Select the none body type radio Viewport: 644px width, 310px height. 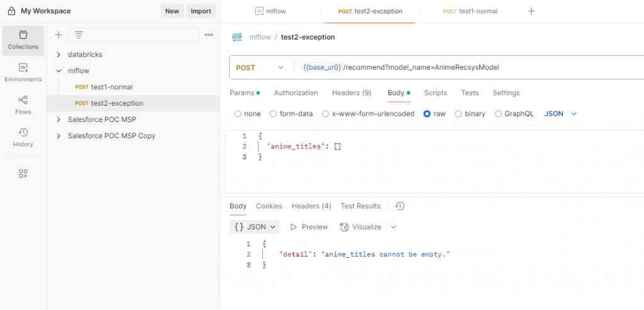click(x=238, y=114)
